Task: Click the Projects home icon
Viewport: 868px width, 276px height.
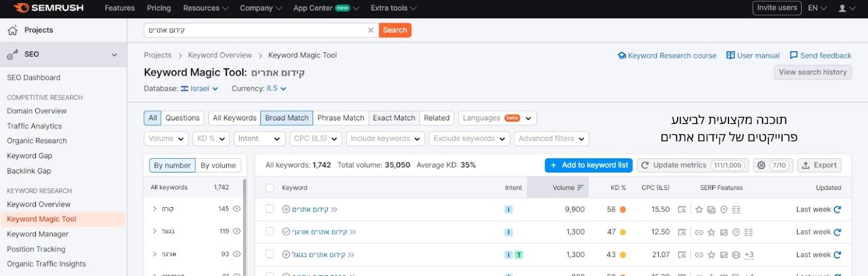Action: [x=12, y=30]
